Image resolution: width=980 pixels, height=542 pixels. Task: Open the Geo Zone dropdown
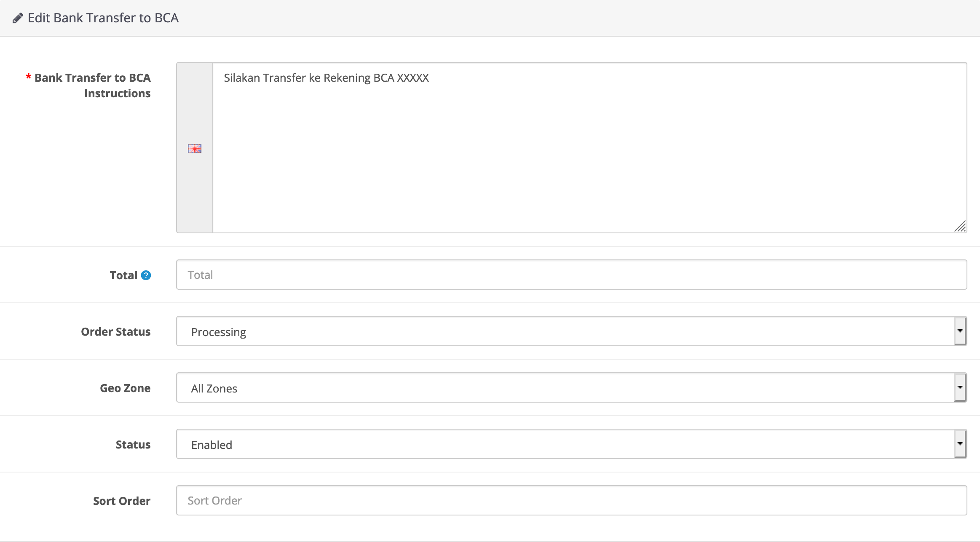coord(571,387)
